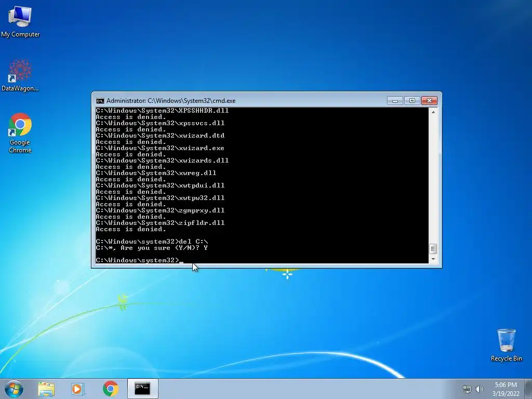The height and width of the screenshot is (399, 532).
Task: Minimize the cmd.exe window
Action: point(395,101)
